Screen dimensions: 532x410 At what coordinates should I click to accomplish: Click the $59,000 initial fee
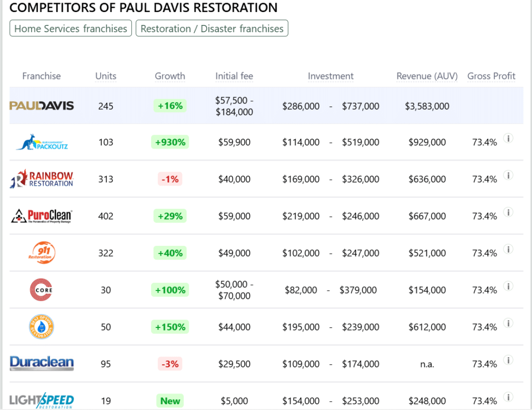[234, 216]
